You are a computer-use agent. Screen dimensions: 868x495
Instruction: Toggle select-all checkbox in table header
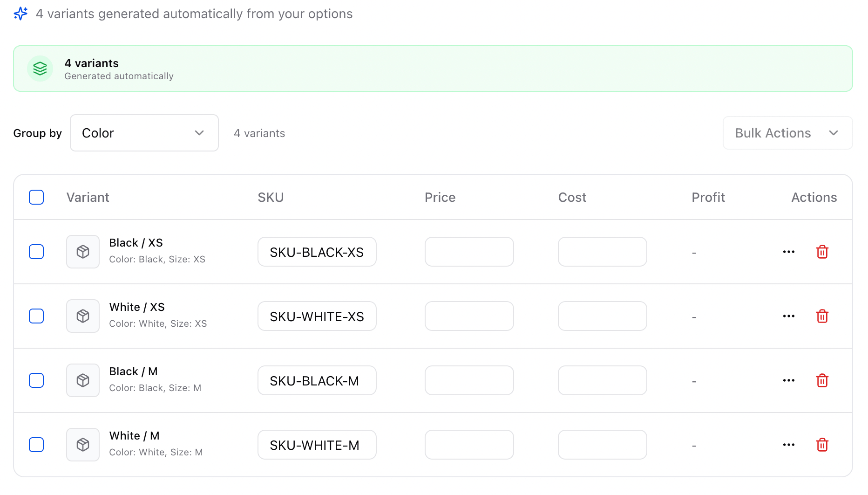[x=36, y=197]
